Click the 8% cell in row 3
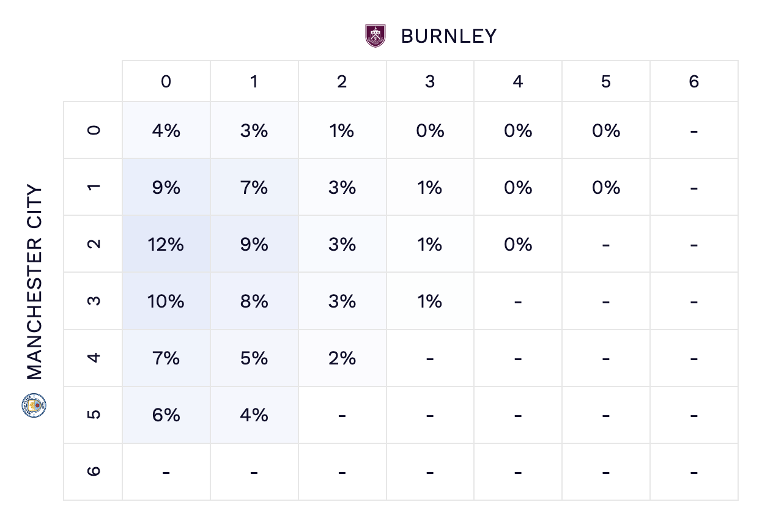 tap(254, 301)
